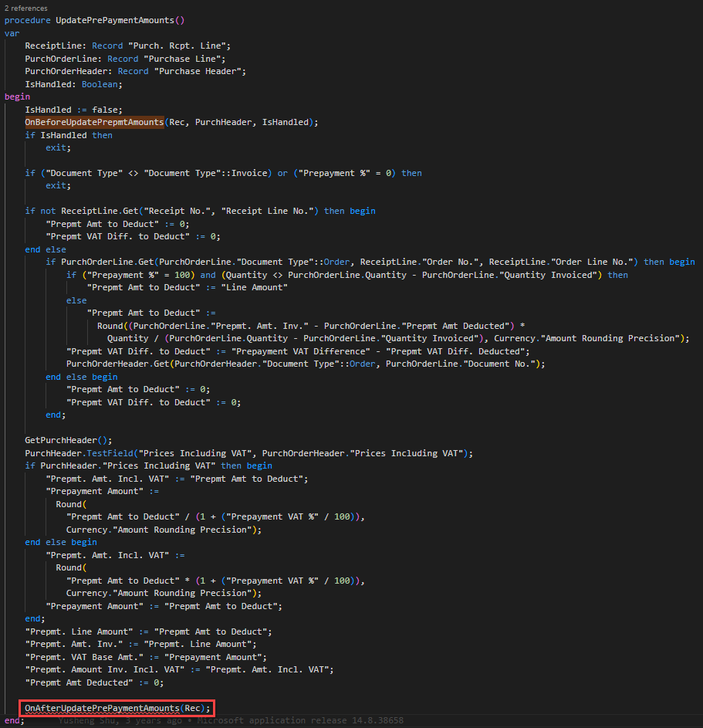Viewport: 703px width, 728px height.
Task: Click the exit statement after IsHandled check
Action: (56, 147)
